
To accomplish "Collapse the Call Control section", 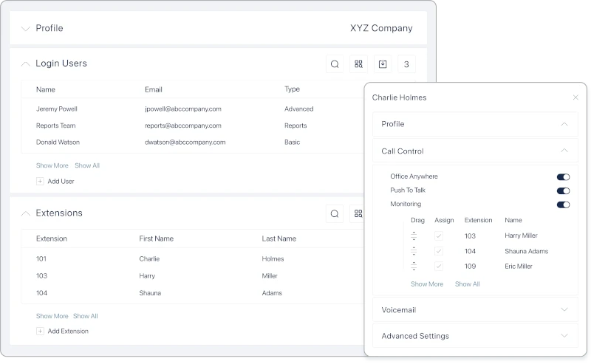I will pyautogui.click(x=564, y=151).
